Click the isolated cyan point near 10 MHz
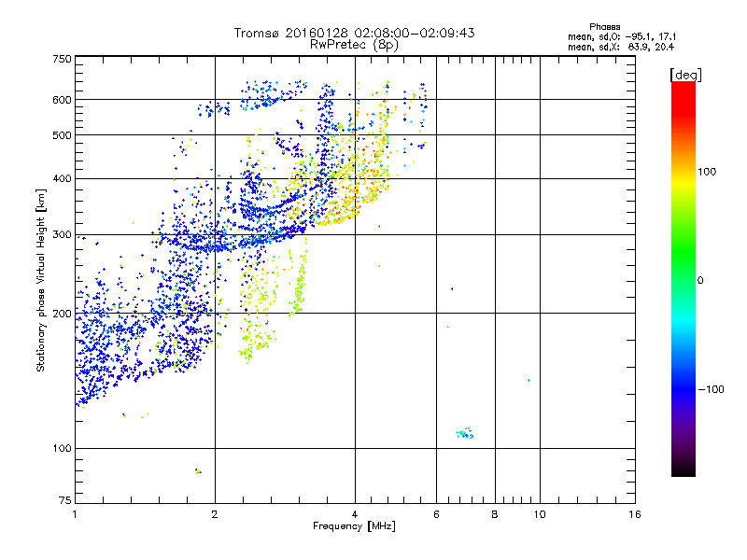 529,380
